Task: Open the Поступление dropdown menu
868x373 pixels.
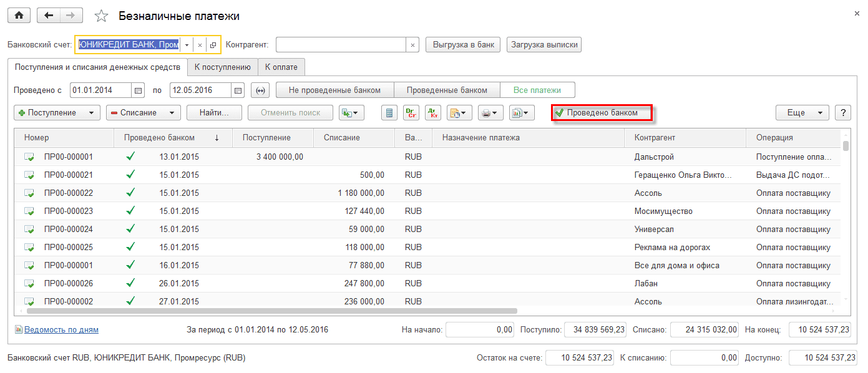Action: tap(57, 113)
